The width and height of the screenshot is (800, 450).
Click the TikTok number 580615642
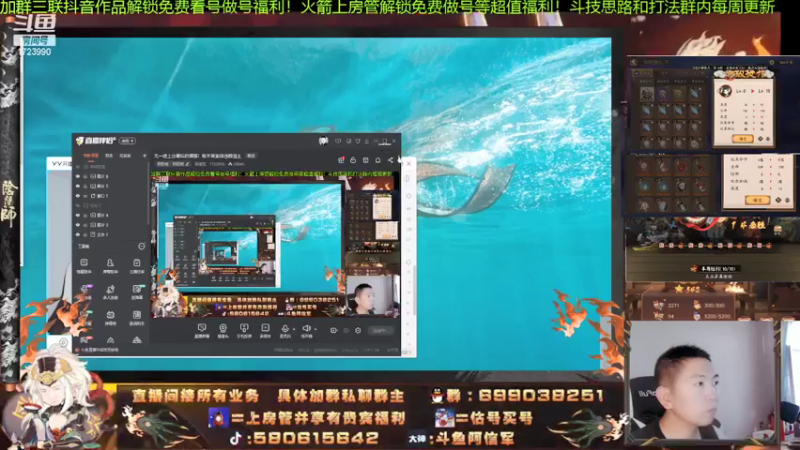click(316, 438)
